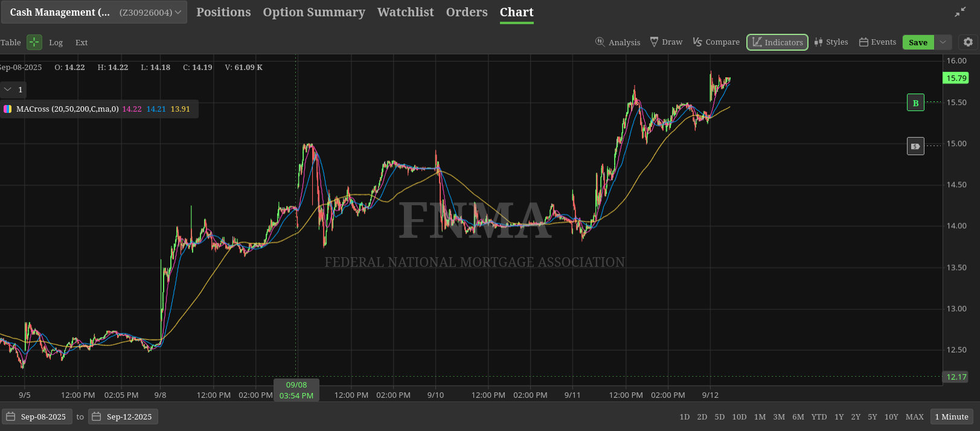Open the Analysis tools

pos(618,42)
